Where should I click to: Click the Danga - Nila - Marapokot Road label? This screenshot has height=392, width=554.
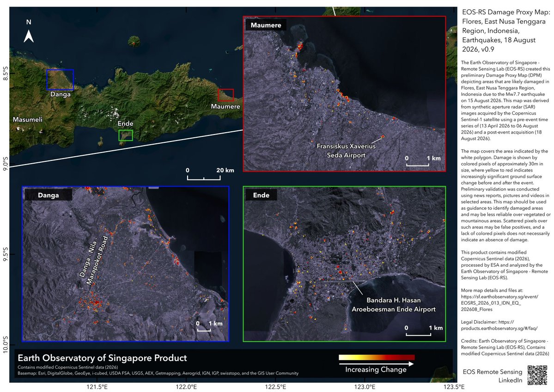(93, 260)
